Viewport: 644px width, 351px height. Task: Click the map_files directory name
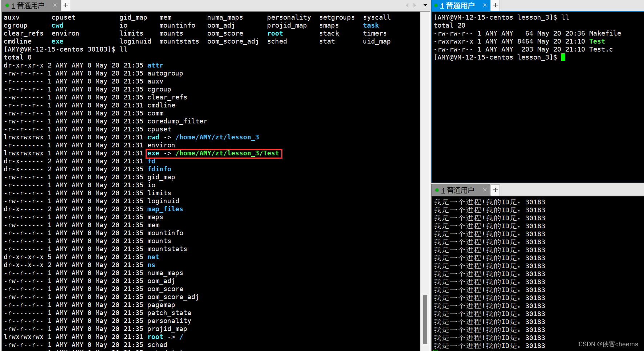coord(165,209)
